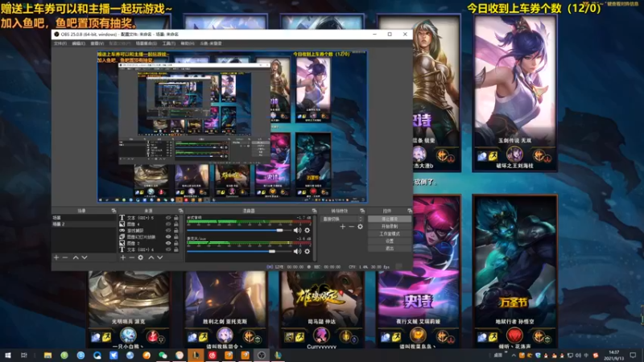Toggle visibility of 文本 (GDI+) 5 source
This screenshot has width=644, height=362.
tap(168, 218)
